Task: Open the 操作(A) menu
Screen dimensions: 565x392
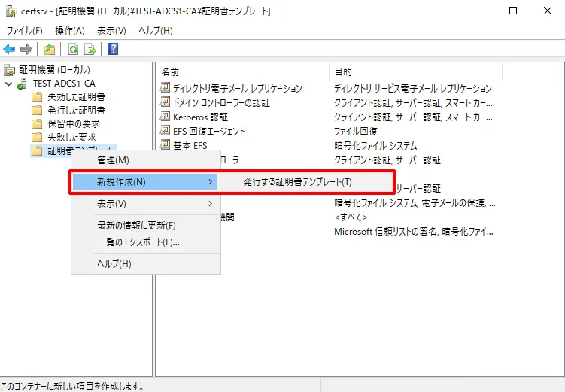Action: [x=70, y=31]
